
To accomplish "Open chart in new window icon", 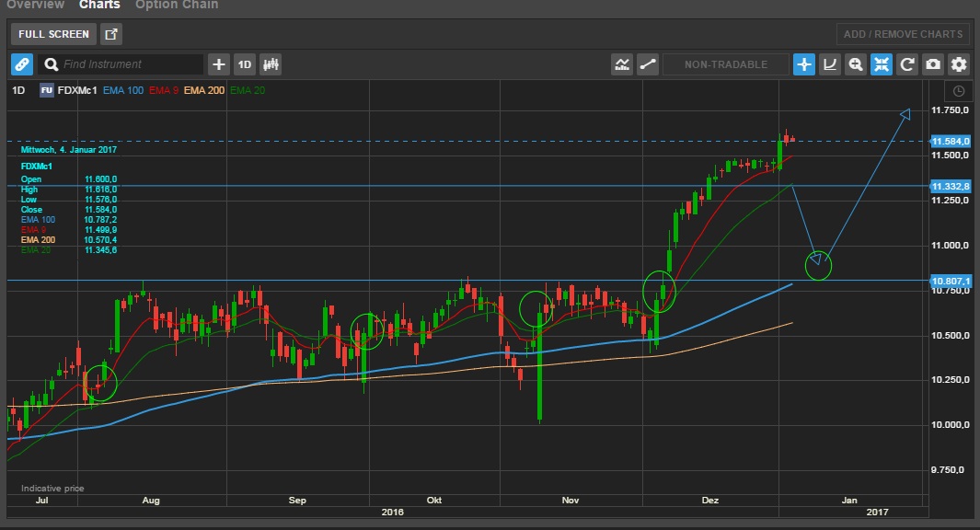I will pos(111,34).
